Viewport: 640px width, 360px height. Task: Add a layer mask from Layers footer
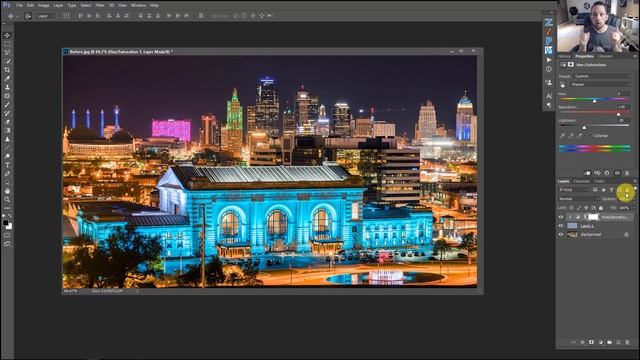tap(591, 342)
